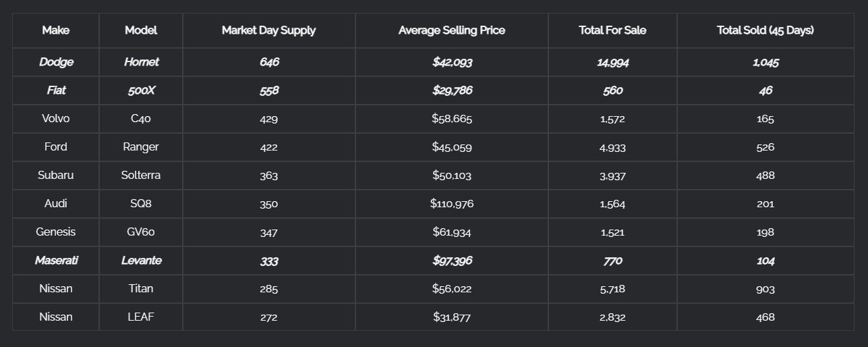Click the LEAF model cell

[141, 317]
